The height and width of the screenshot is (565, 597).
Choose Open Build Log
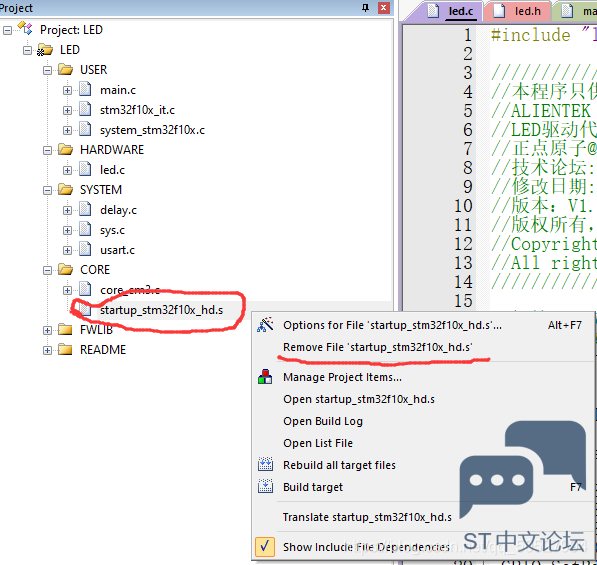tap(423, 421)
